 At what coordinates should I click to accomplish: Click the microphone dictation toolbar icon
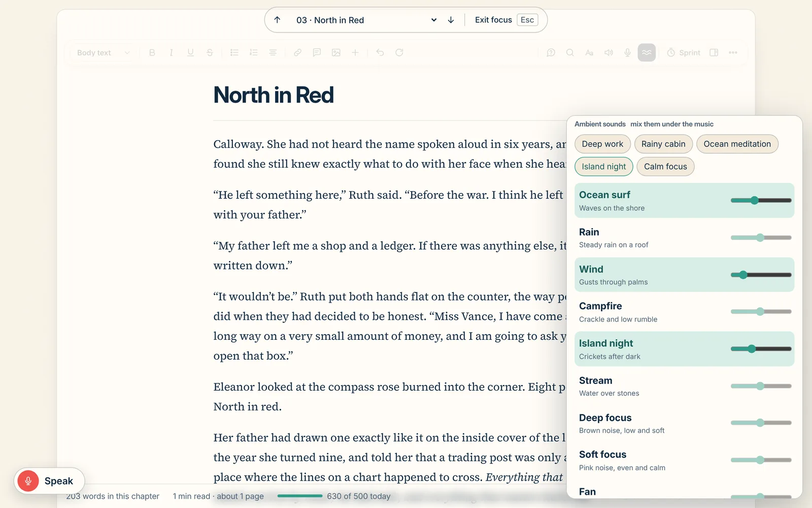tap(627, 52)
